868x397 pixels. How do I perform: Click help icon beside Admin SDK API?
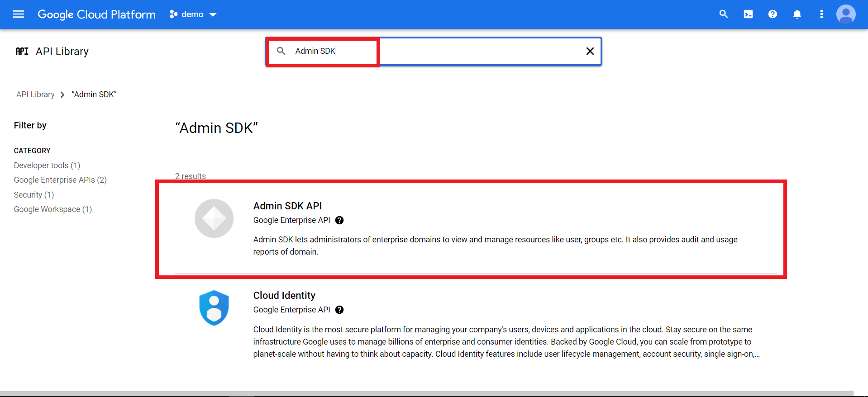point(339,220)
